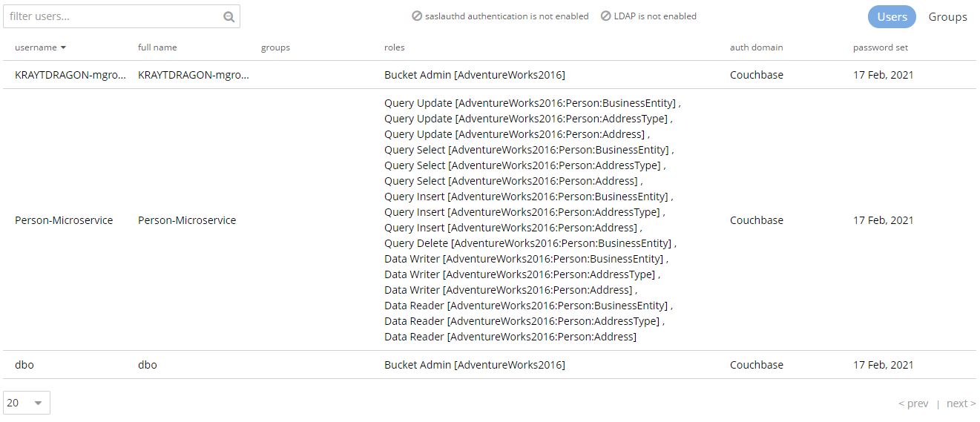Click Couchbase auth domain in KRAYTDRAGON row

(x=757, y=75)
